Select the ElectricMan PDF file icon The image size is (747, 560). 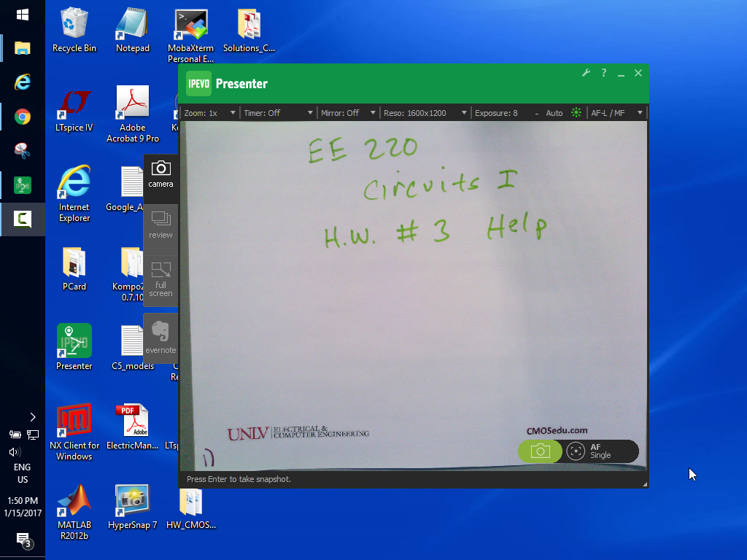(x=133, y=427)
